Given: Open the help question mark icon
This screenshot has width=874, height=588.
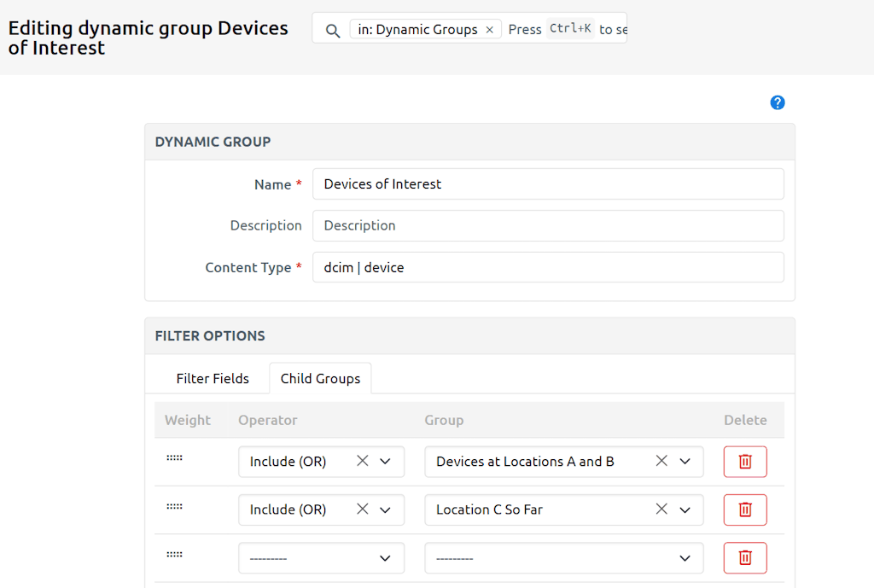Looking at the screenshot, I should point(777,102).
